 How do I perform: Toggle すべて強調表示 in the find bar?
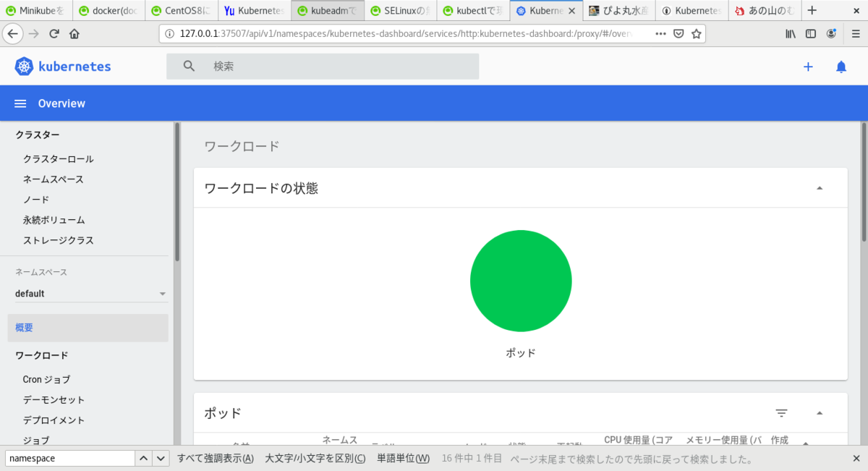(x=216, y=459)
